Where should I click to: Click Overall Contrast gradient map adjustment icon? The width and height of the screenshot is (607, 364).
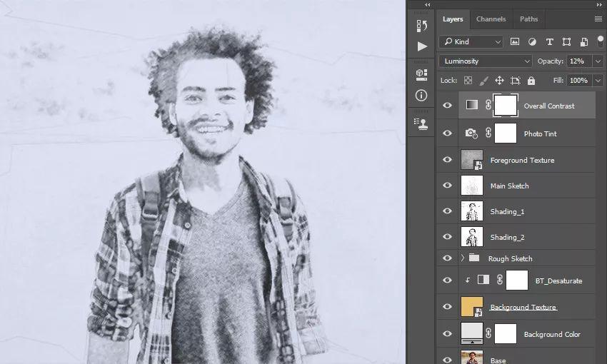tap(471, 105)
